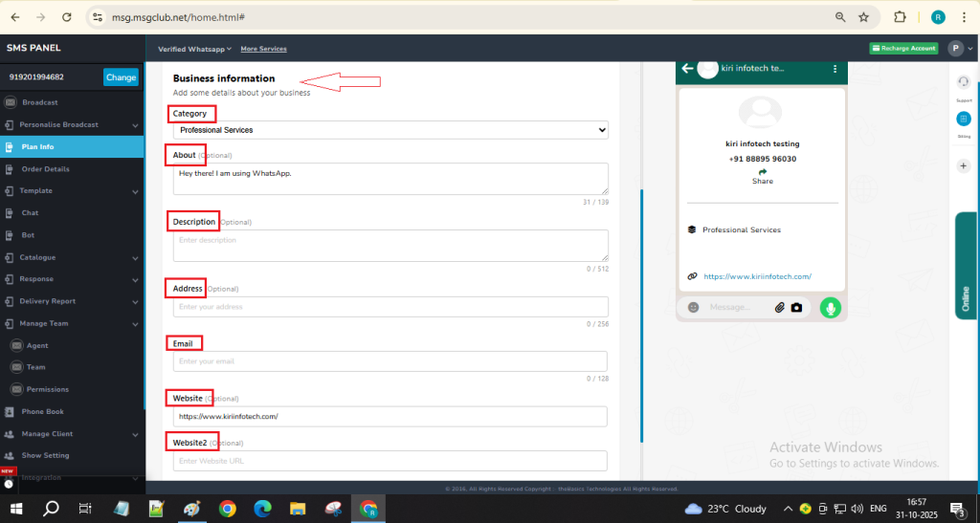Open Google Chrome from the taskbar

227,509
